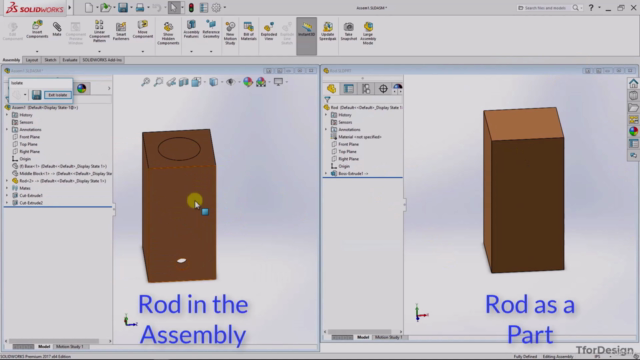Toggle the Select cursor tool

[174, 7]
